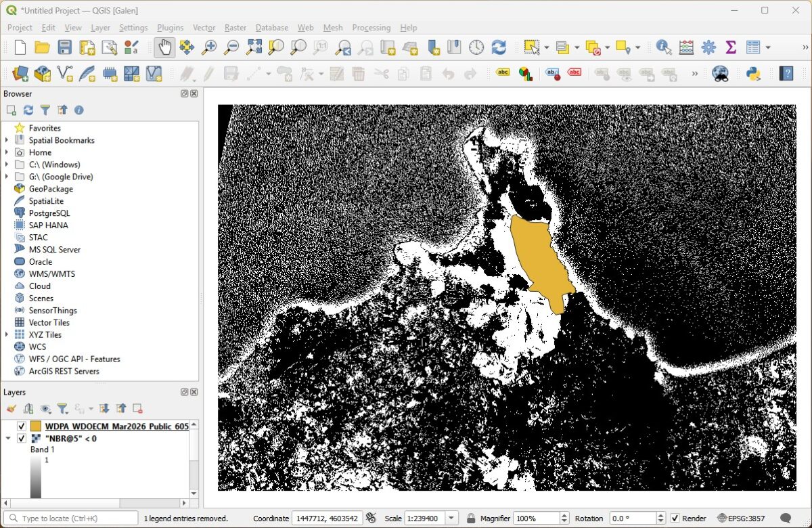This screenshot has height=528, width=812.
Task: Open the Style Manager icon
Action: (x=131, y=47)
